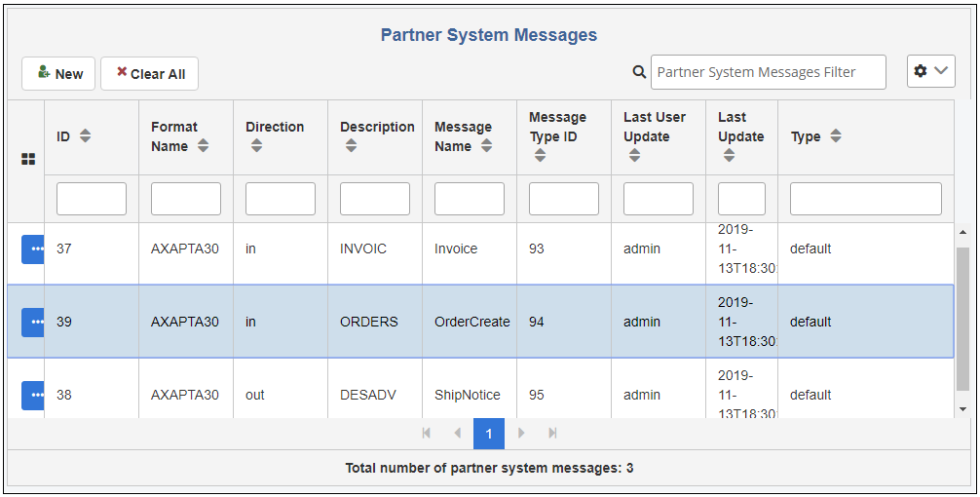The height and width of the screenshot is (497, 980).
Task: Open actions menu for row ID 38
Action: (x=33, y=395)
